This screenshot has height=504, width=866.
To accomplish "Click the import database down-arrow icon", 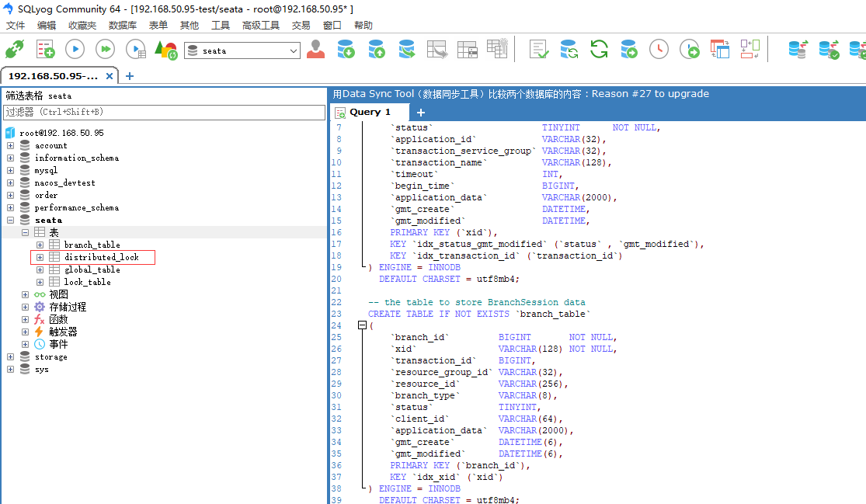I will (346, 49).
